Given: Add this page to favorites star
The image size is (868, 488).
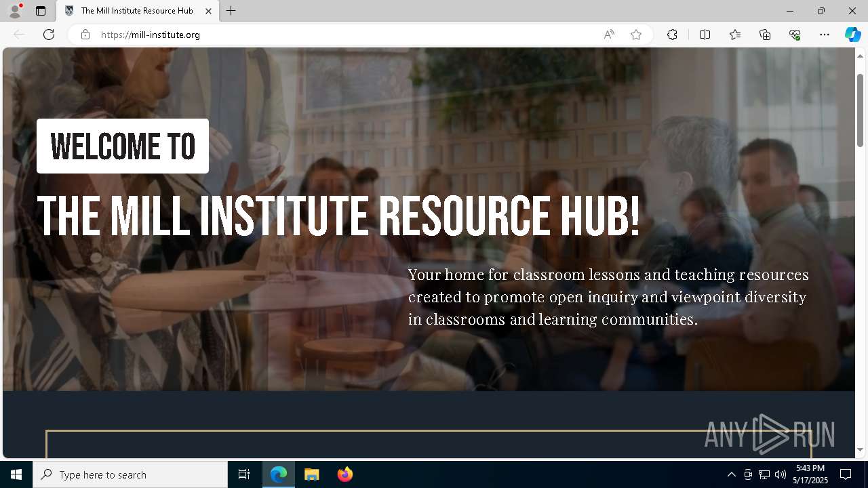Looking at the screenshot, I should [x=636, y=35].
